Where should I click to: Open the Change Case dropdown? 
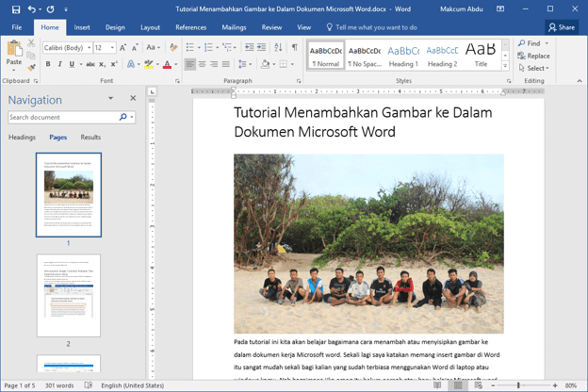click(153, 47)
